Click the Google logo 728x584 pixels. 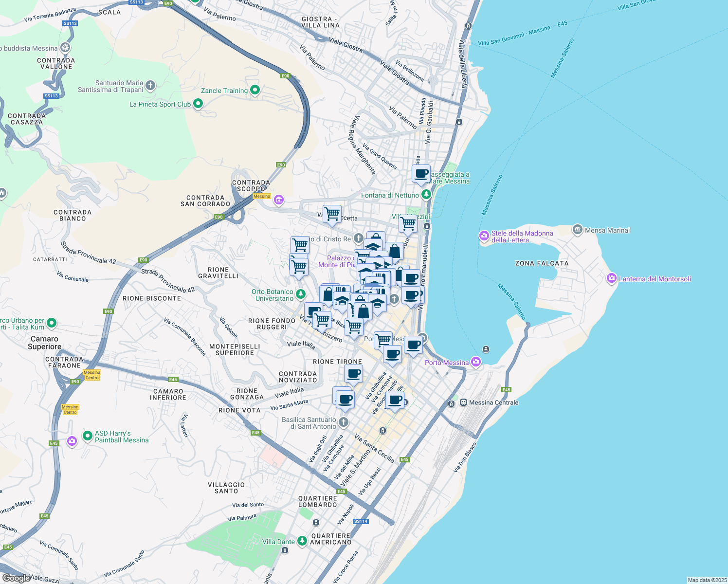click(17, 578)
